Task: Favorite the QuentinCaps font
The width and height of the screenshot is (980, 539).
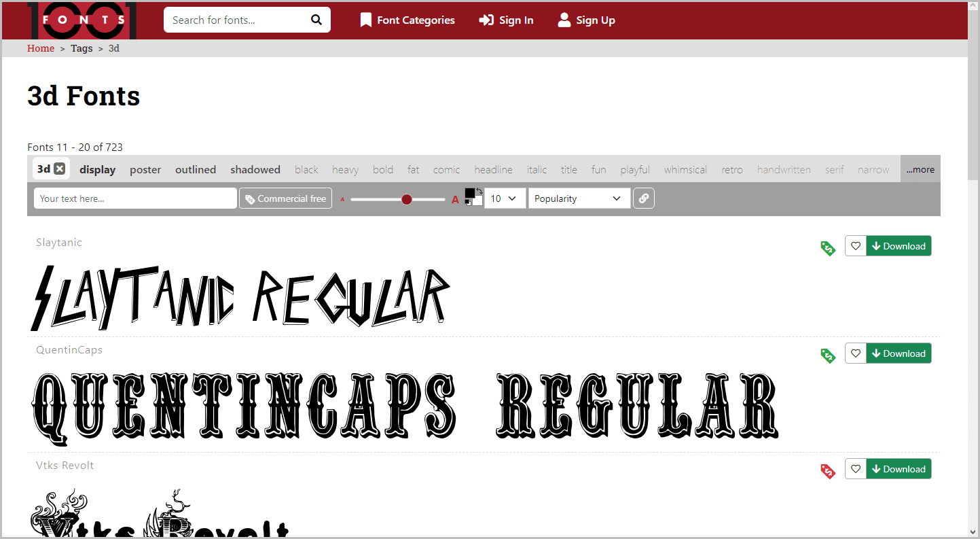Action: [x=856, y=353]
